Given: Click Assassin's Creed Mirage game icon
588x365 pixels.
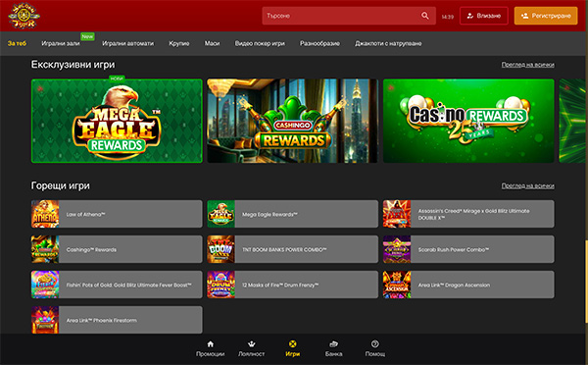Looking at the screenshot, I should (397, 214).
